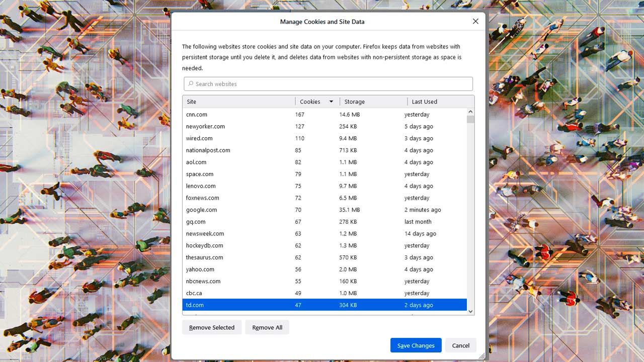Viewport: 644px width, 362px height.
Task: Select the foxnews.com row
Action: pos(325,198)
